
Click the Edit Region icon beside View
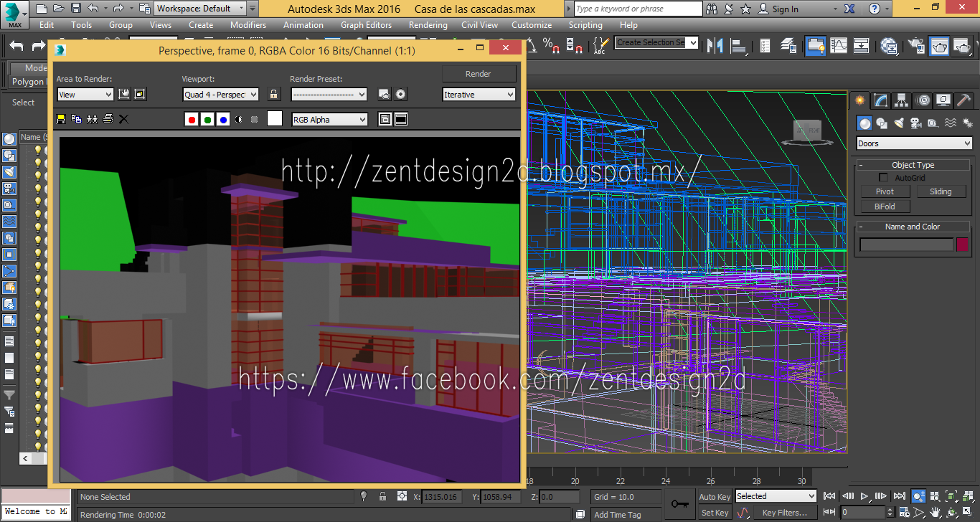(x=124, y=94)
